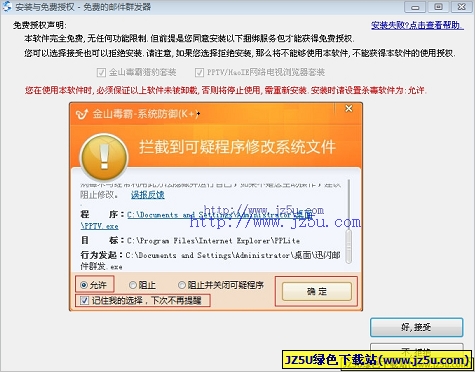475x372 pixels.
Task: Close the installer window
Action: (x=462, y=7)
